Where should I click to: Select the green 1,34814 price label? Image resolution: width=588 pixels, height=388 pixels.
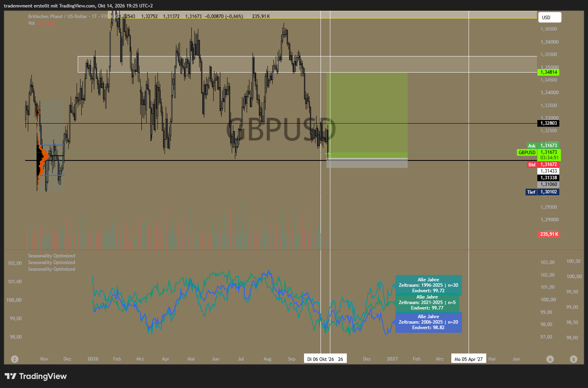tap(548, 72)
